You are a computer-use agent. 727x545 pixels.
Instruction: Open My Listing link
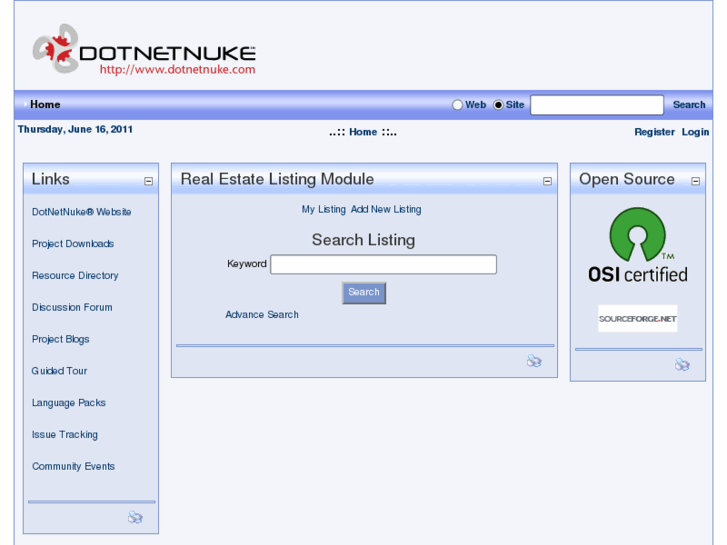pos(324,210)
